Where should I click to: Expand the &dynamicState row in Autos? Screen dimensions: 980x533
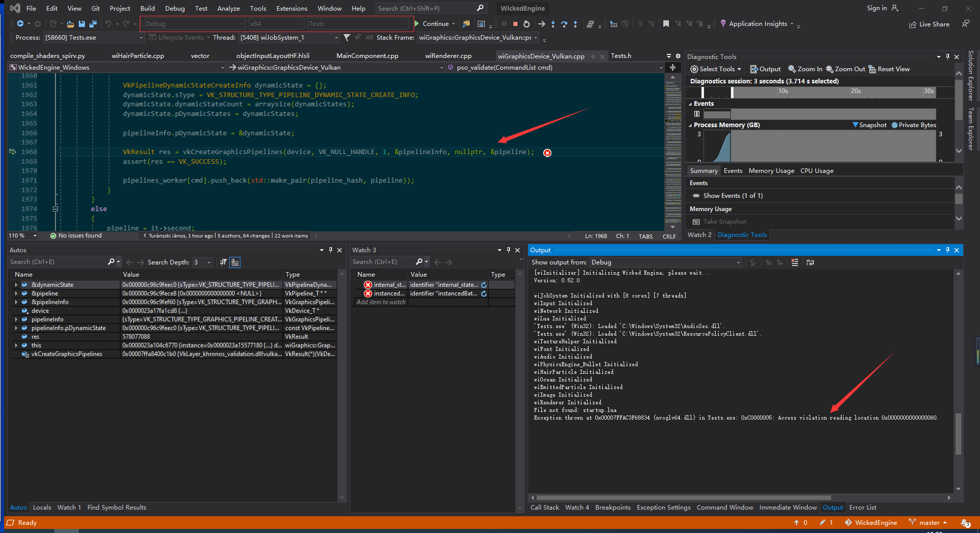pyautogui.click(x=16, y=285)
